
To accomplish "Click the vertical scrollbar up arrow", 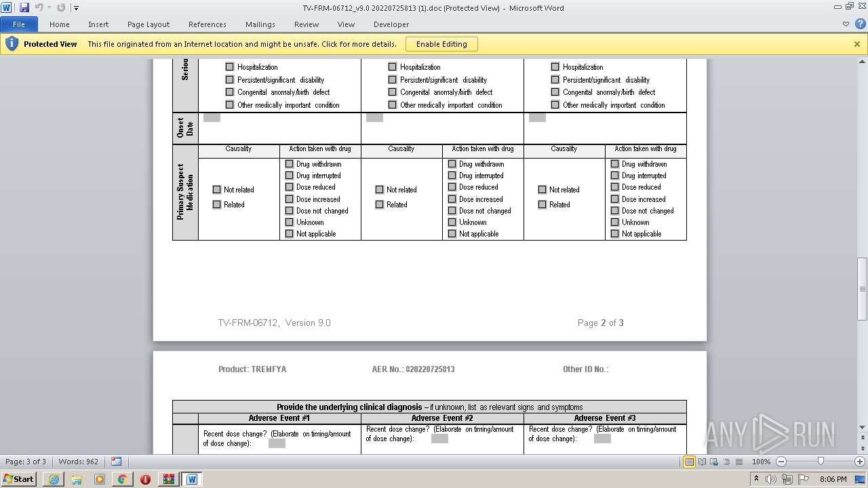I will pos(863,62).
